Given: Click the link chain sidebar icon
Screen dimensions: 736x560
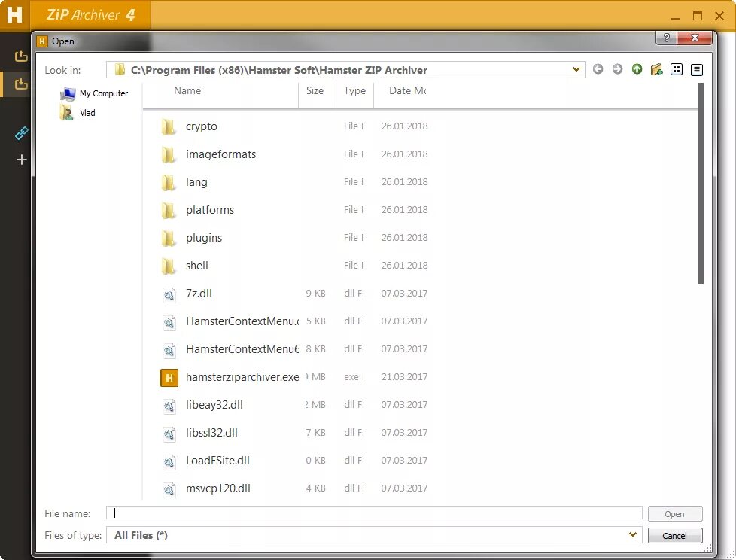Looking at the screenshot, I should [21, 133].
